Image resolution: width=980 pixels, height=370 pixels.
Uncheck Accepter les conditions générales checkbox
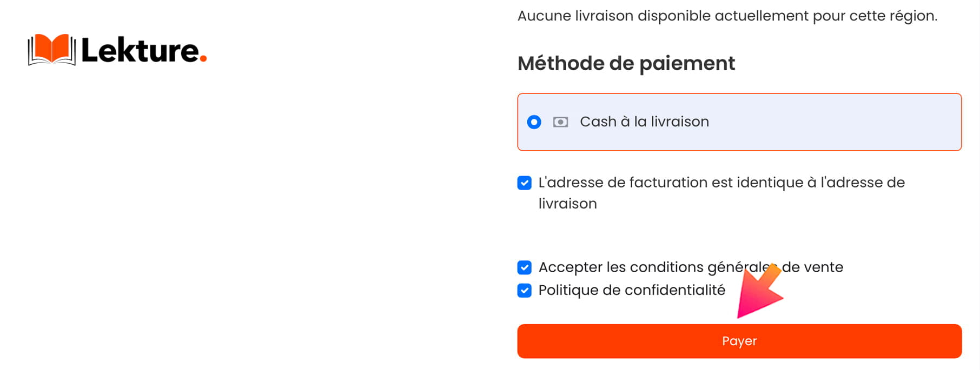[x=524, y=267]
